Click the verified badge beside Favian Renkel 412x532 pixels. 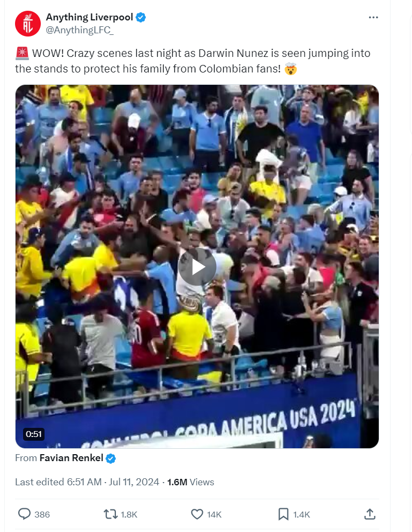point(111,458)
